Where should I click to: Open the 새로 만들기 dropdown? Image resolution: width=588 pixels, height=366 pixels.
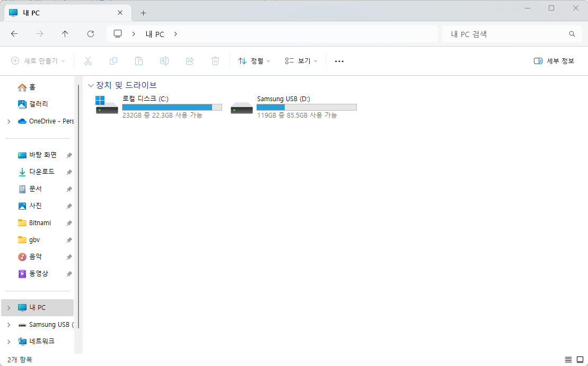[x=38, y=61]
